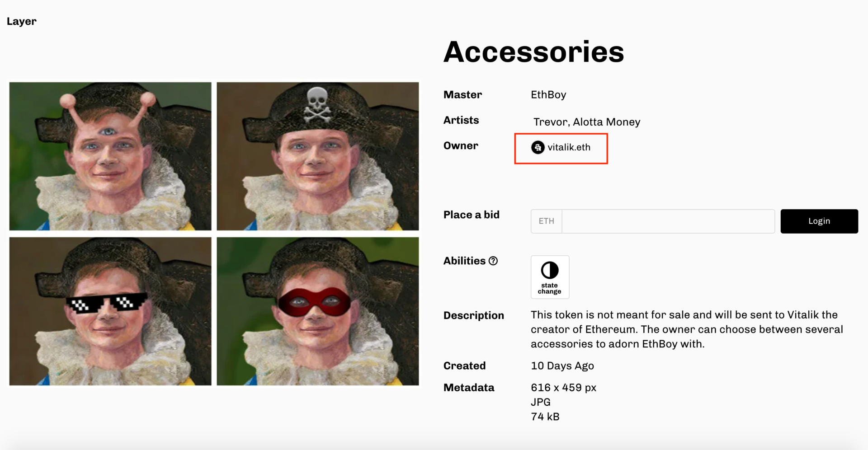
Task: Select the pirate hat EthBoy thumbnail
Action: coord(318,156)
